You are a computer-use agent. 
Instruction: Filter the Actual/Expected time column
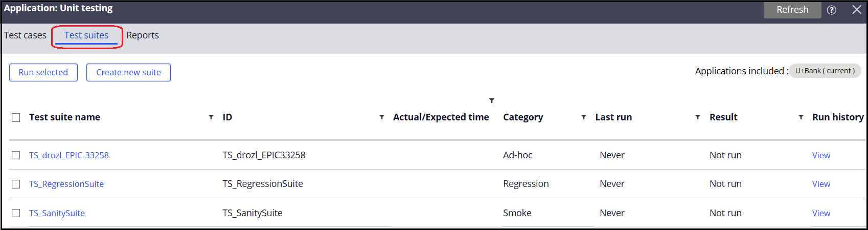[492, 100]
